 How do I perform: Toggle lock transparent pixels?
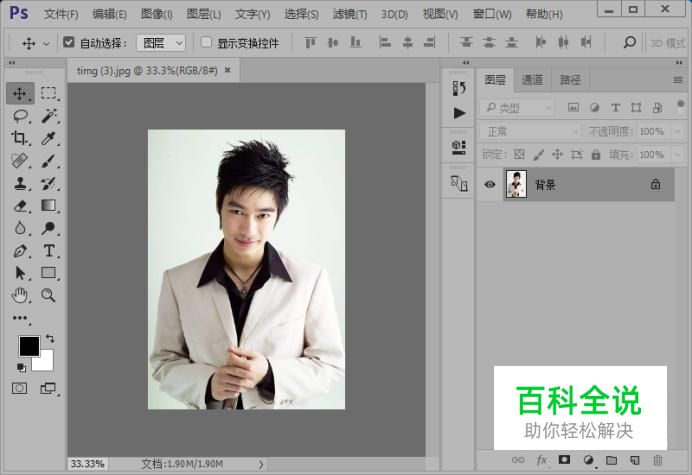pos(519,155)
